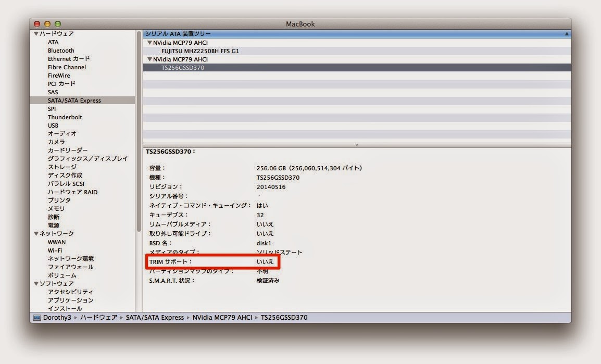
Task: Click the capacity value 256.06 GB
Action: tap(309, 168)
